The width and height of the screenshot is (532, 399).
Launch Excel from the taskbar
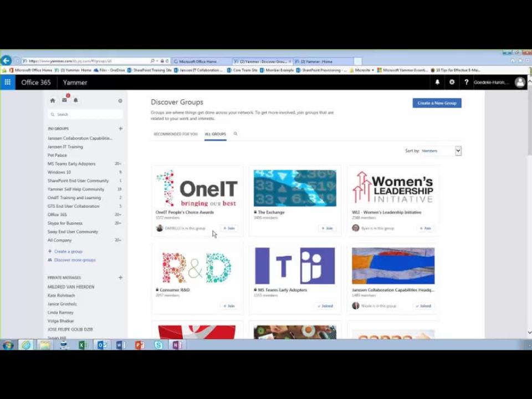(83, 345)
